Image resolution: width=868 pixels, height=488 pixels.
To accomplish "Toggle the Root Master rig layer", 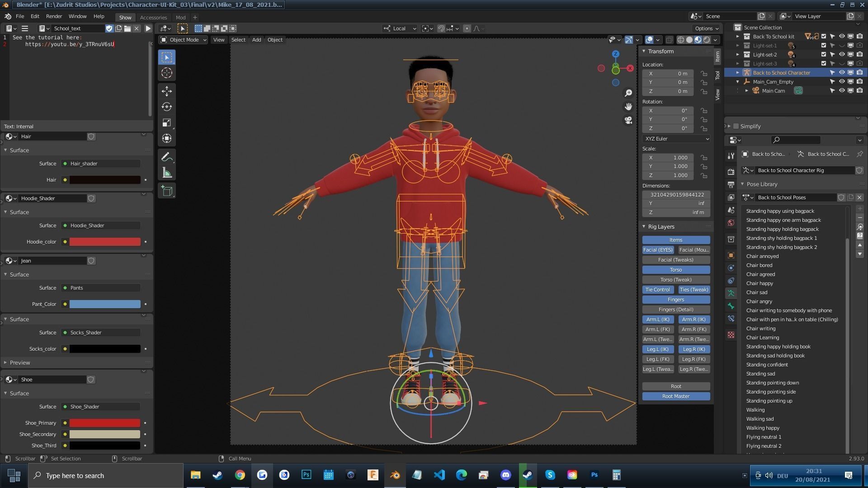I will click(x=676, y=396).
